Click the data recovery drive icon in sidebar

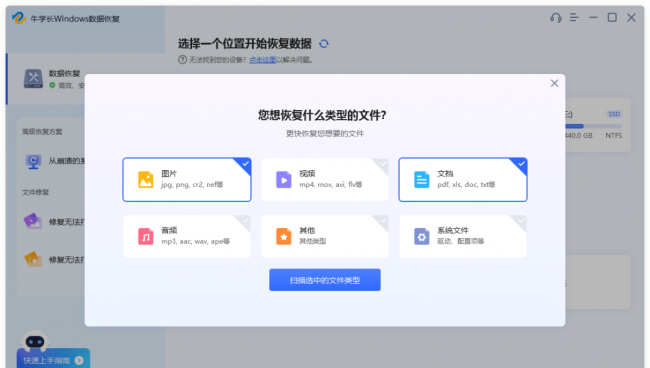pyautogui.click(x=33, y=79)
